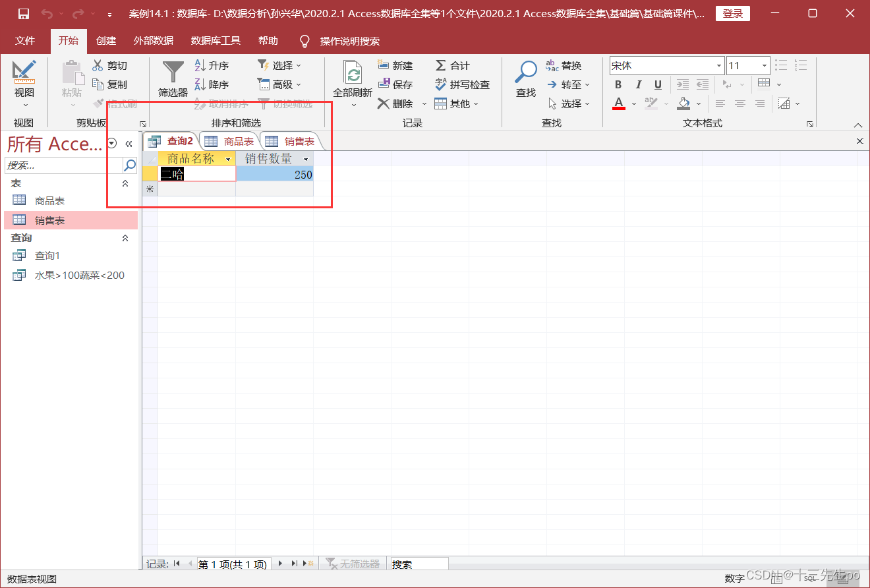Switch to 商品表 document tab
This screenshot has height=588, width=870.
coord(229,141)
